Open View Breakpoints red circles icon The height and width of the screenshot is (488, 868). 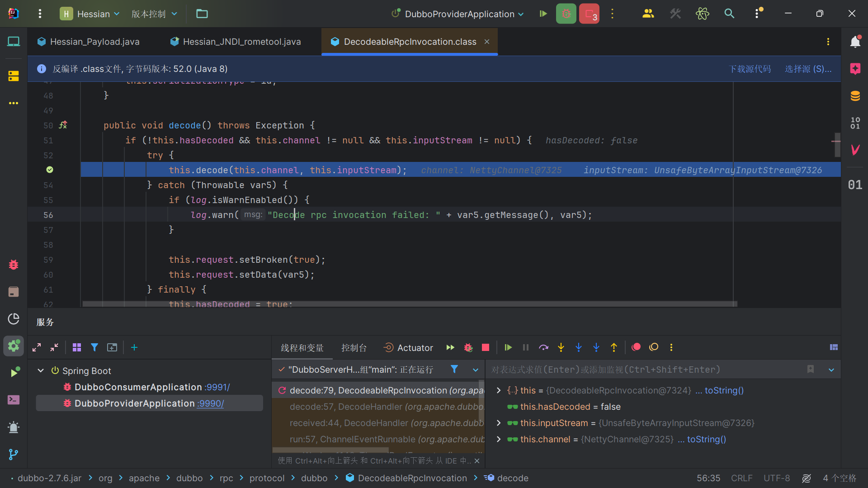[636, 347]
